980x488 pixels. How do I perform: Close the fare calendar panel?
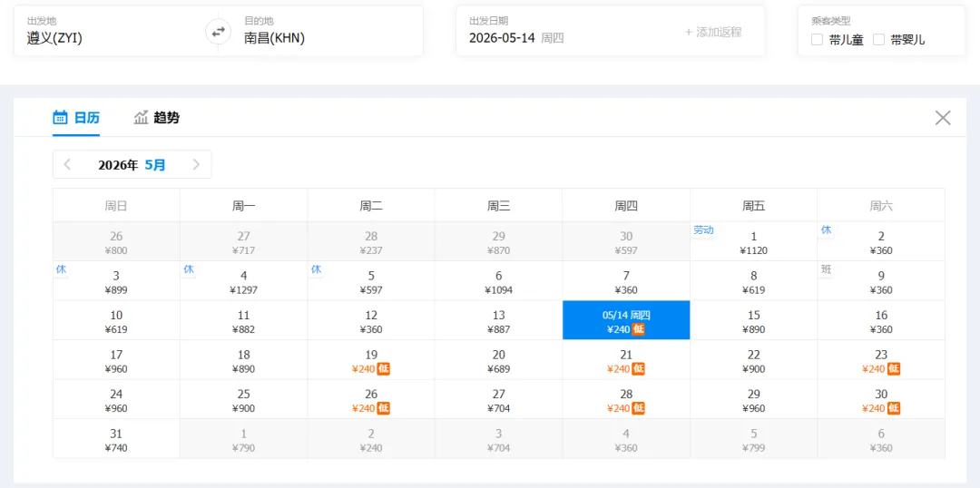[x=943, y=118]
